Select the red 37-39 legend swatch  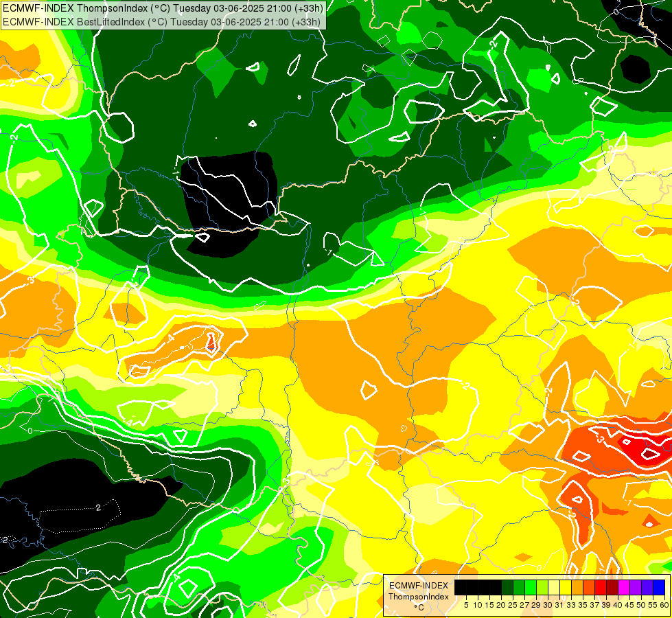(601, 587)
